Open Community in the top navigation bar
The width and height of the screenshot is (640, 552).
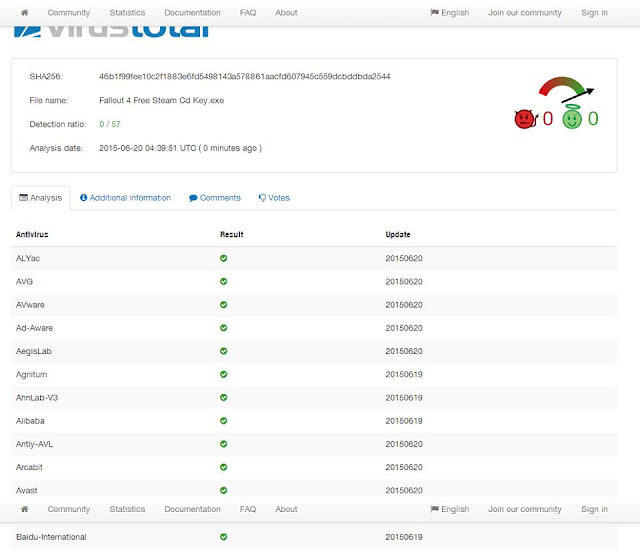point(69,13)
